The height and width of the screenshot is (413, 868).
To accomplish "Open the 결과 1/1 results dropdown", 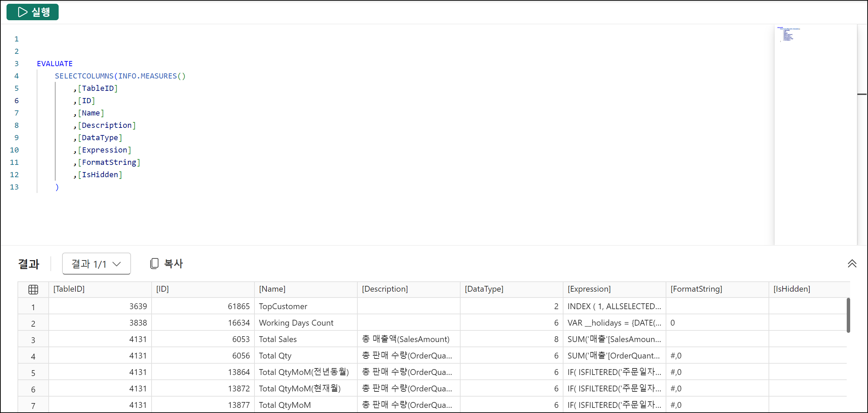I will tap(96, 264).
